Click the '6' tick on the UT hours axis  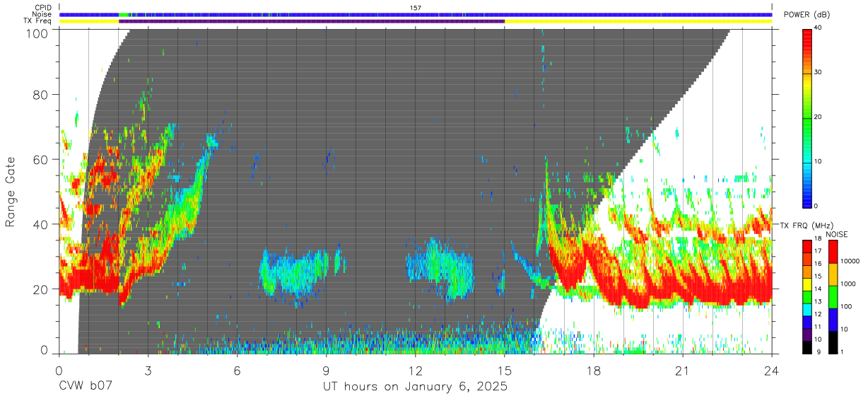(237, 371)
